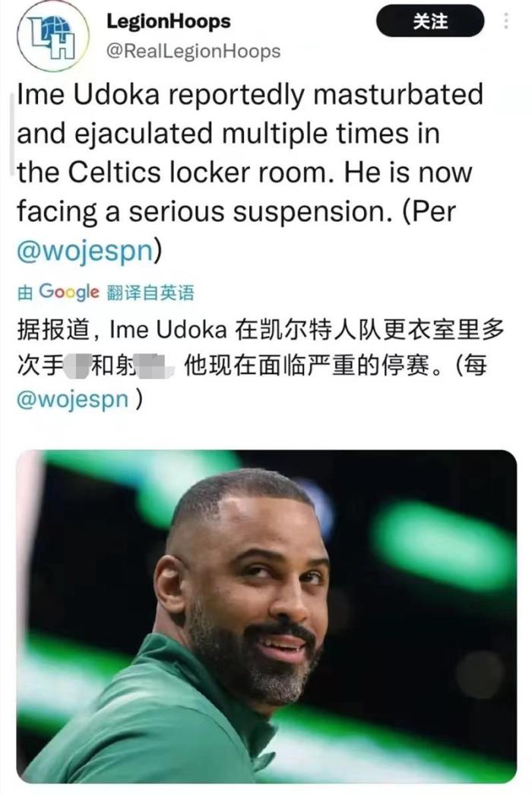Screen dimensions: 532x796
Task: Open the @wojespn mention in the English tweet
Action: 85,251
